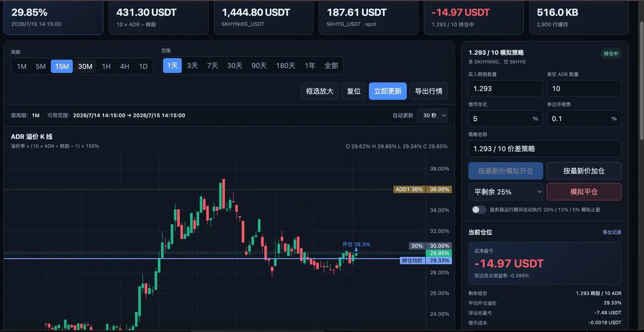Switch to the 30M period
This screenshot has height=332, width=644.
85,66
